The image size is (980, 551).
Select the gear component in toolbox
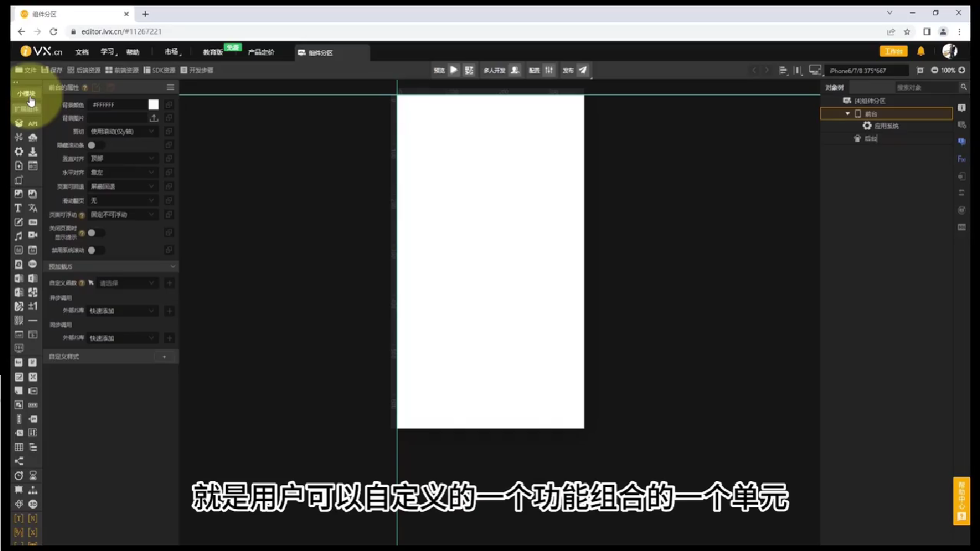[x=19, y=151]
